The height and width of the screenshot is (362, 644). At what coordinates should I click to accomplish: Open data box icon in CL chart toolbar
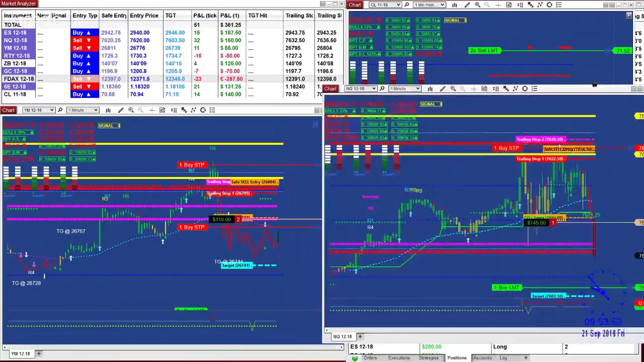point(509,5)
